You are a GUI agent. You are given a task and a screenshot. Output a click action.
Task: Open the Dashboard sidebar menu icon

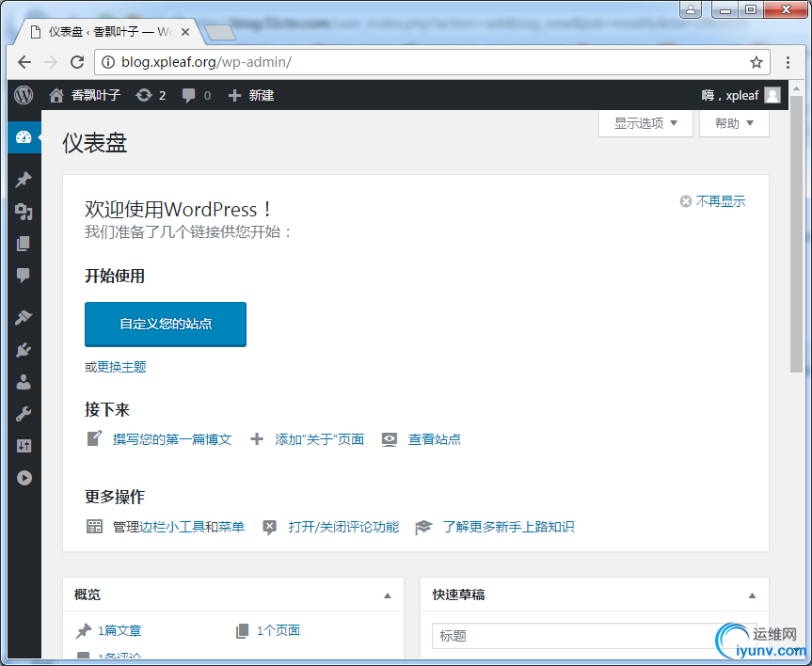(24, 137)
